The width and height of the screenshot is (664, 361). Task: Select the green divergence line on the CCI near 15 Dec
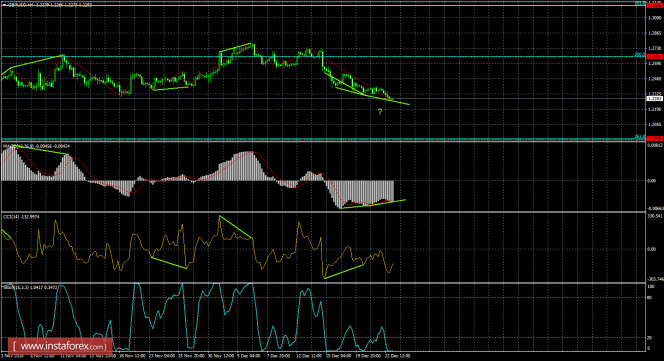344,272
